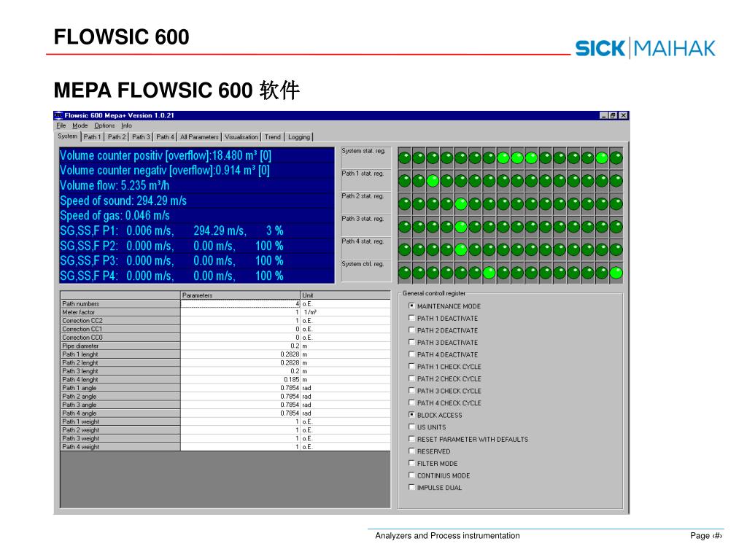Click Path 2 weight row label

[120, 430]
